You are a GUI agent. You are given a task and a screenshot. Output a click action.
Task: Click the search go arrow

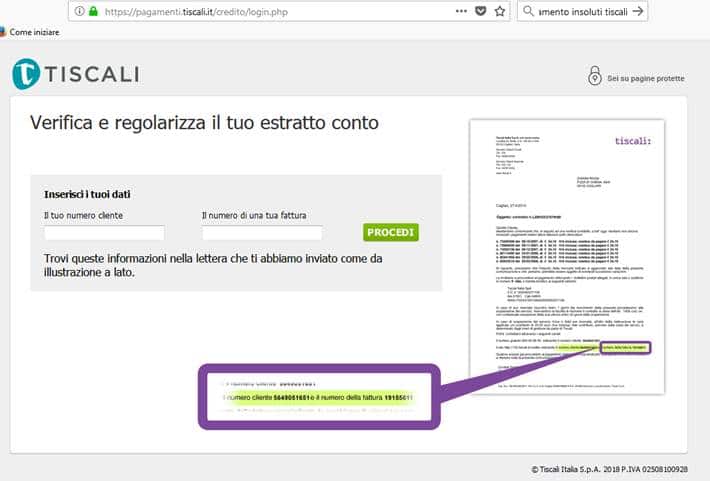(x=638, y=11)
